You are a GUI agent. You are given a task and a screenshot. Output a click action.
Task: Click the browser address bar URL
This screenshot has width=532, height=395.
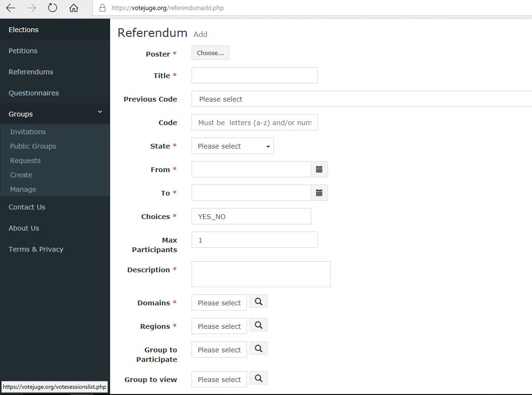[168, 8]
